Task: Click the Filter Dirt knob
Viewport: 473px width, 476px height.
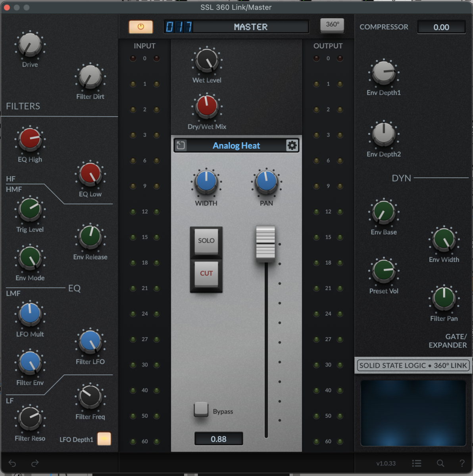Action: [90, 77]
